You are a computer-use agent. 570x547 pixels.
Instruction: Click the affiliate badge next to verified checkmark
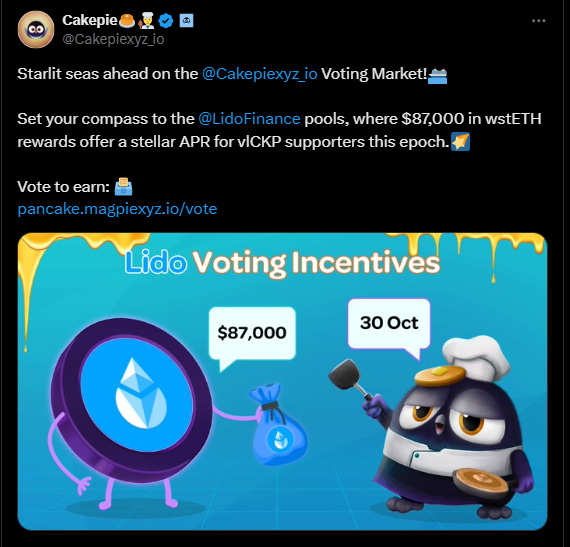186,21
